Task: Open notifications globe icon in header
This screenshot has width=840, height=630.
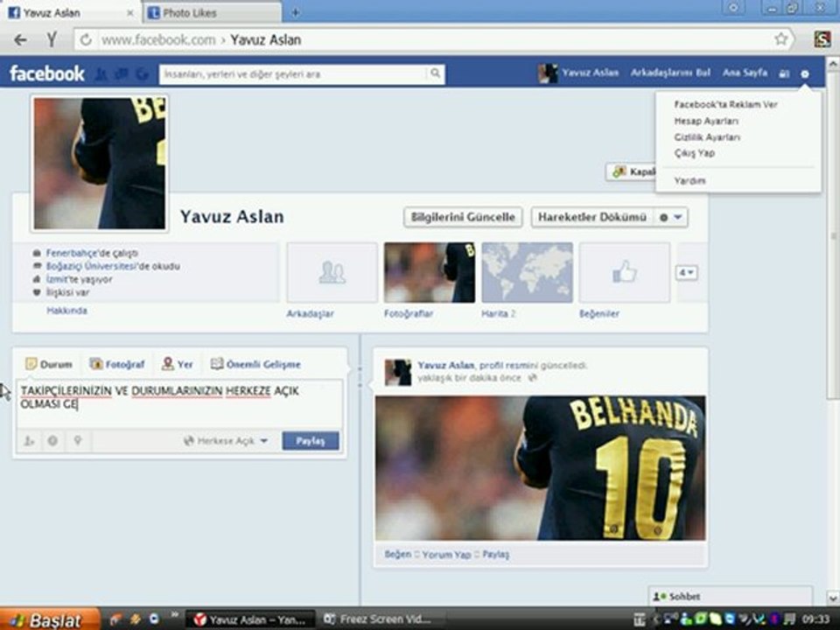Action: click(x=142, y=73)
